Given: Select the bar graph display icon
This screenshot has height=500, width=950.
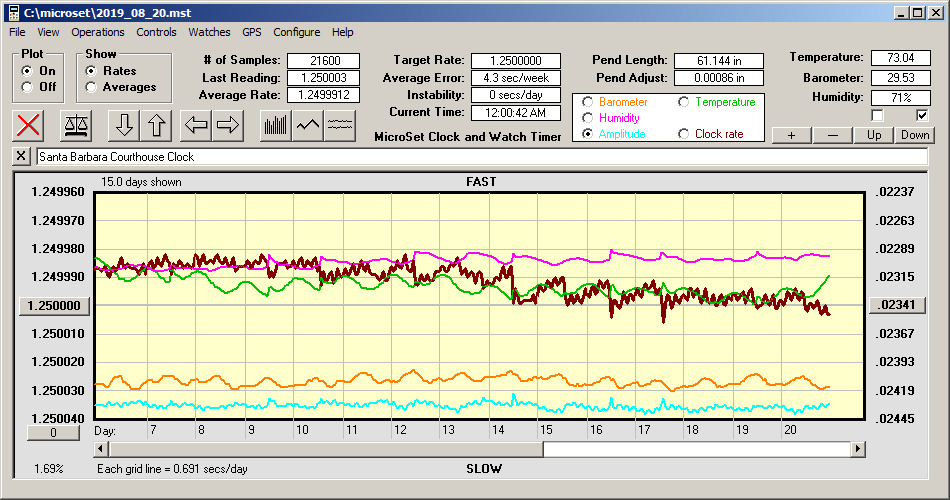Looking at the screenshot, I should [276, 125].
